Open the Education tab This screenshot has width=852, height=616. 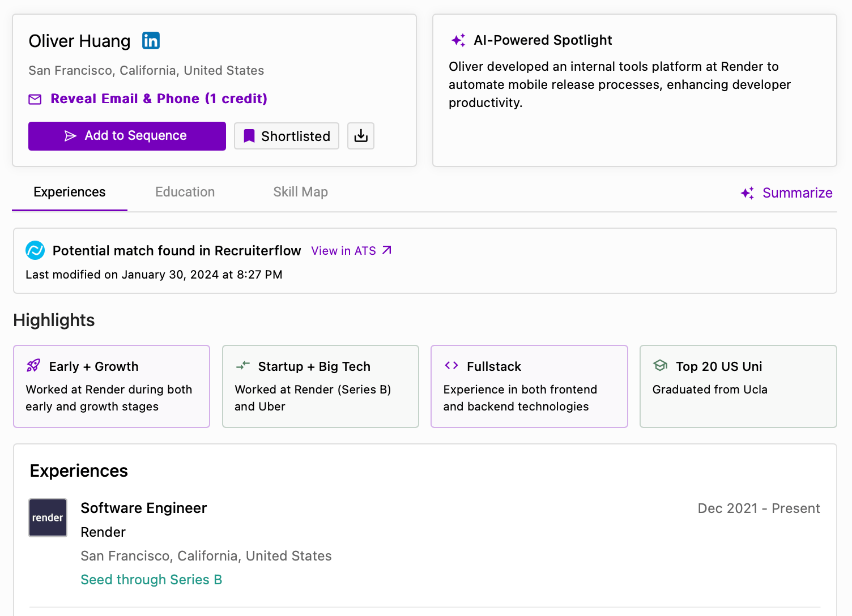(x=185, y=192)
